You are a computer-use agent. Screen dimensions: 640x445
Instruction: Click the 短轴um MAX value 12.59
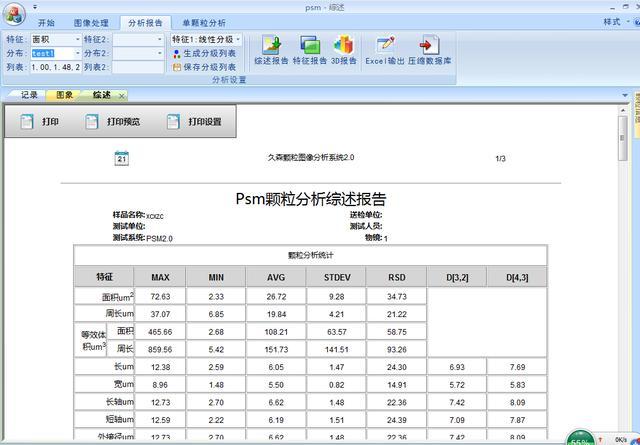[x=160, y=420]
